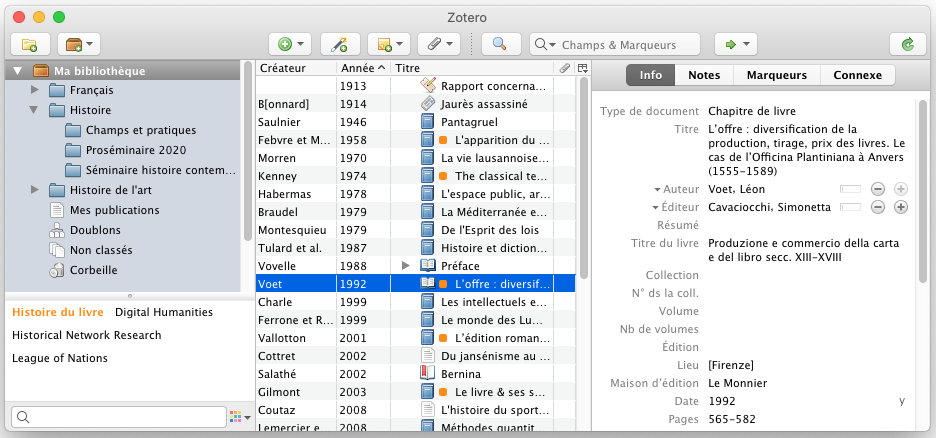The image size is (936, 438).
Task: Expand the Histoire de l'art collection
Action: (34, 190)
